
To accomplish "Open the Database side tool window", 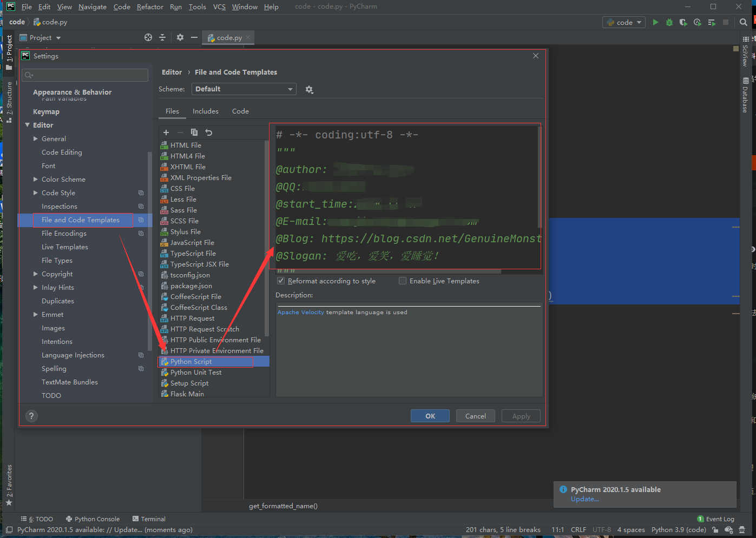I will [745, 95].
